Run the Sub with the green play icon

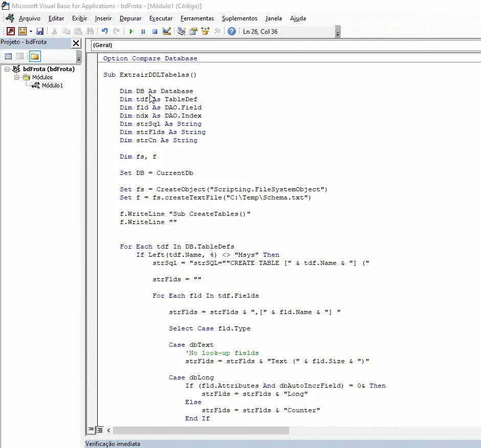tap(131, 31)
